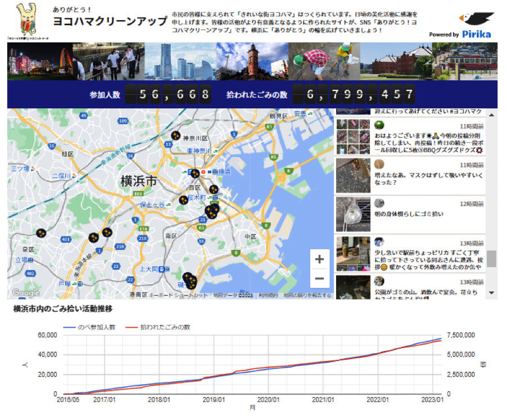This screenshot has height=420, width=507.
Task: Click the red brick warehouse header photo
Action: pos(396,61)
